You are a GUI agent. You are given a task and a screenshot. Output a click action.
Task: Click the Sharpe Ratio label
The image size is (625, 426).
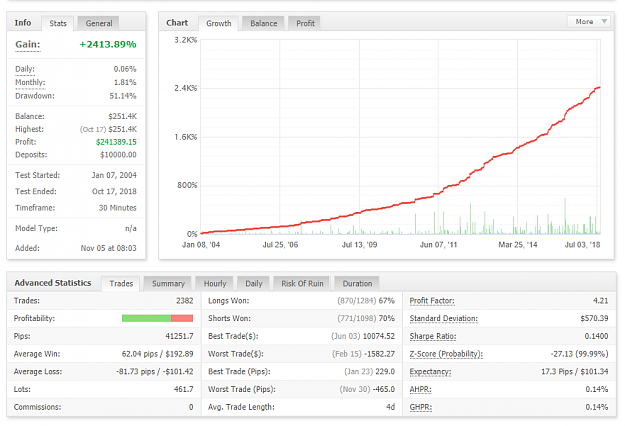pos(432,336)
